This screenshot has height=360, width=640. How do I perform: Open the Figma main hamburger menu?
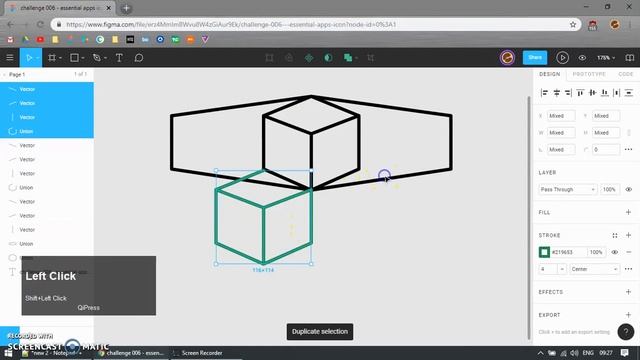pos(10,58)
